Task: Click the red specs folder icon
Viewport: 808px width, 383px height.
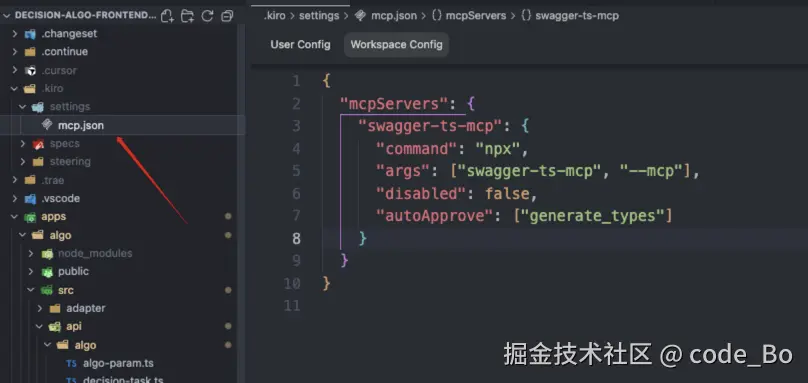Action: point(38,144)
